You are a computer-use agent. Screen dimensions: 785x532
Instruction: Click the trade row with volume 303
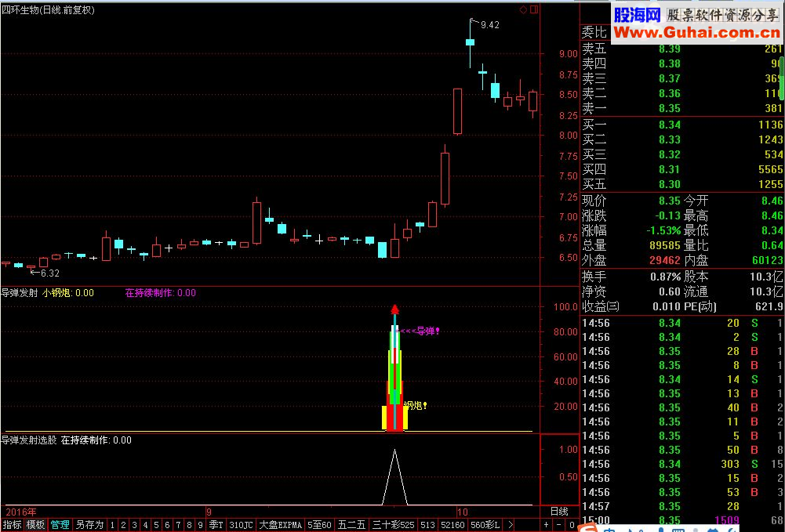point(682,464)
